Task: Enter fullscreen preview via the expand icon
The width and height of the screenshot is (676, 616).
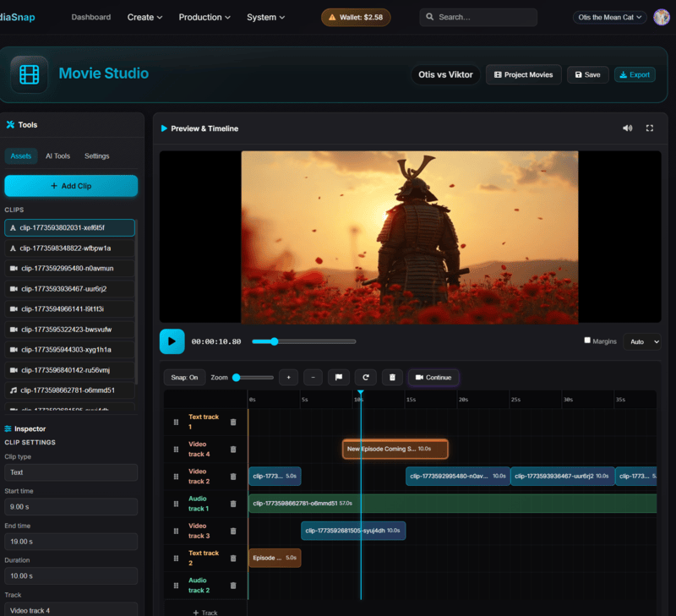Action: (x=650, y=128)
